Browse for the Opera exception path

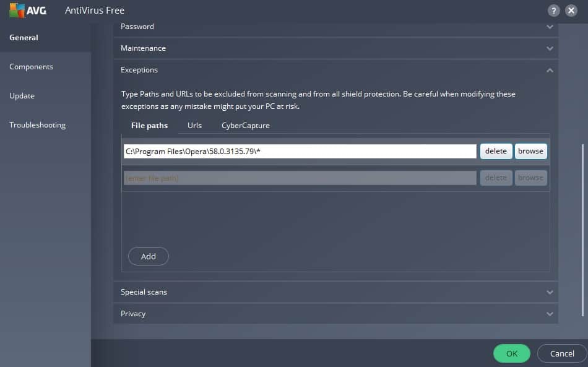(x=530, y=151)
